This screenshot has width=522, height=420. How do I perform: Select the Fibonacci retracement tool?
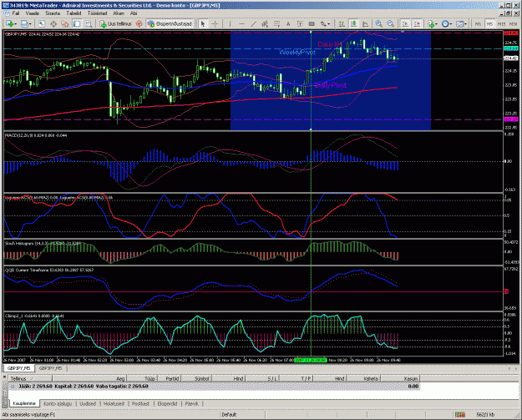tap(276, 24)
